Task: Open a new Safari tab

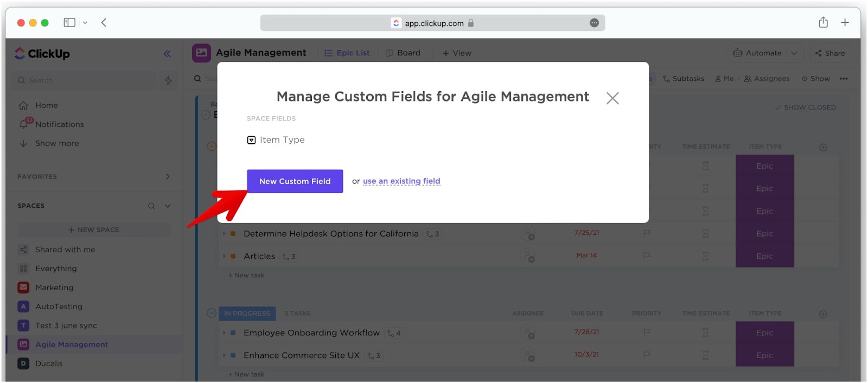Action: (845, 22)
